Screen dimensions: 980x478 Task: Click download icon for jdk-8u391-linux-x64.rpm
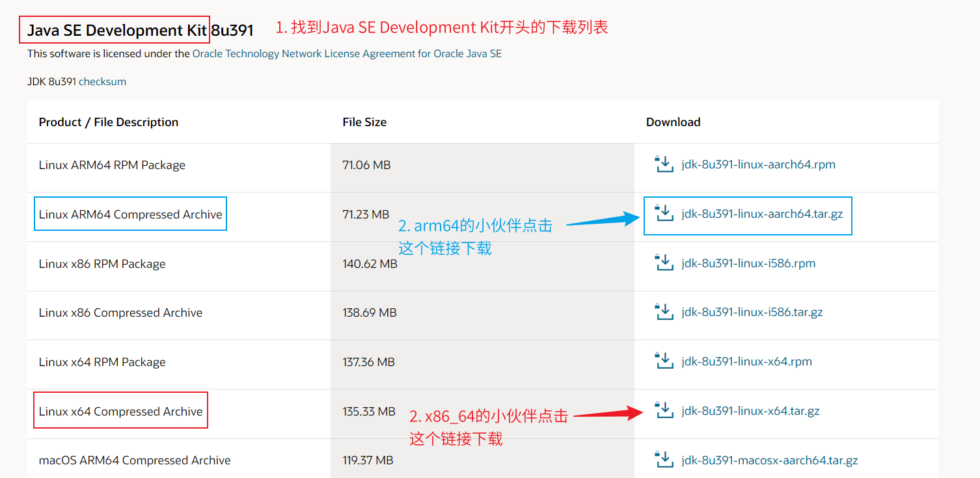pyautogui.click(x=664, y=362)
